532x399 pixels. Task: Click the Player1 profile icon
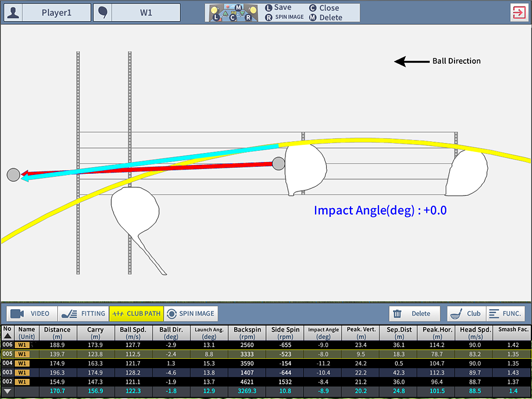(13, 12)
